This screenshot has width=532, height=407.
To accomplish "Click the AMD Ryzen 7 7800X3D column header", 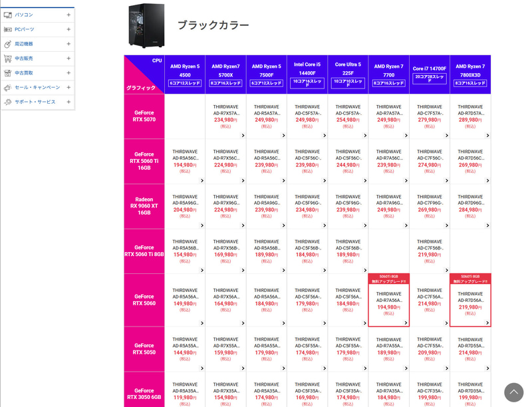I will (x=470, y=74).
